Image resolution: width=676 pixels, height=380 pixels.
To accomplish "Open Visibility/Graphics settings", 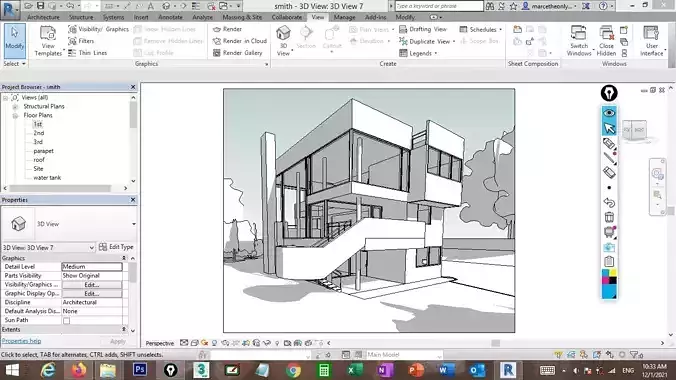I will tap(98, 29).
